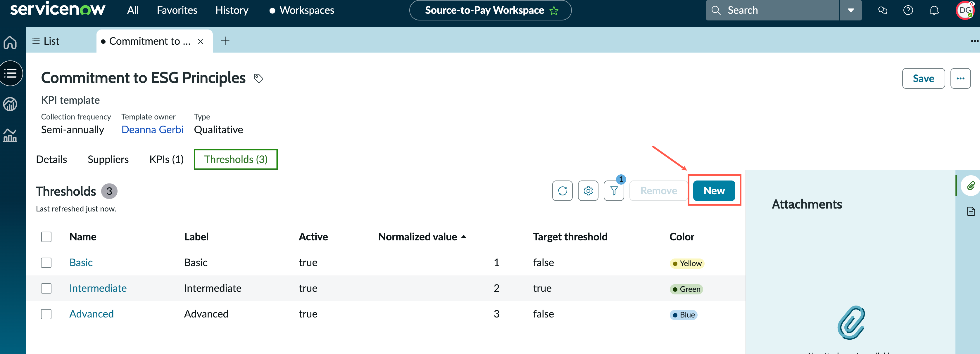Click the ServiceNow logo

click(x=57, y=9)
